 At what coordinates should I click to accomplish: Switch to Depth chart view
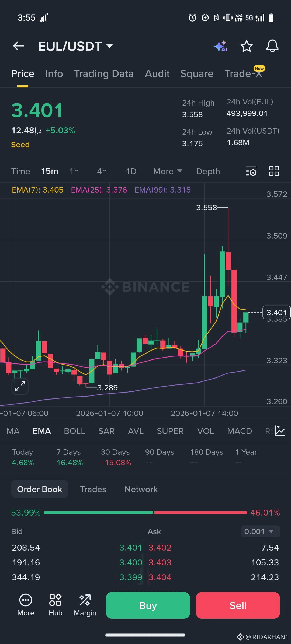pos(208,171)
